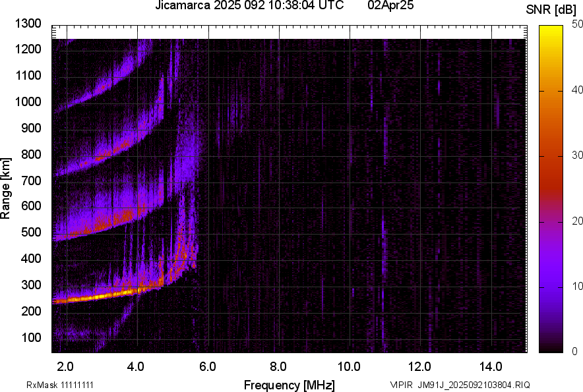Click the colorbar tick label 10

[578, 287]
